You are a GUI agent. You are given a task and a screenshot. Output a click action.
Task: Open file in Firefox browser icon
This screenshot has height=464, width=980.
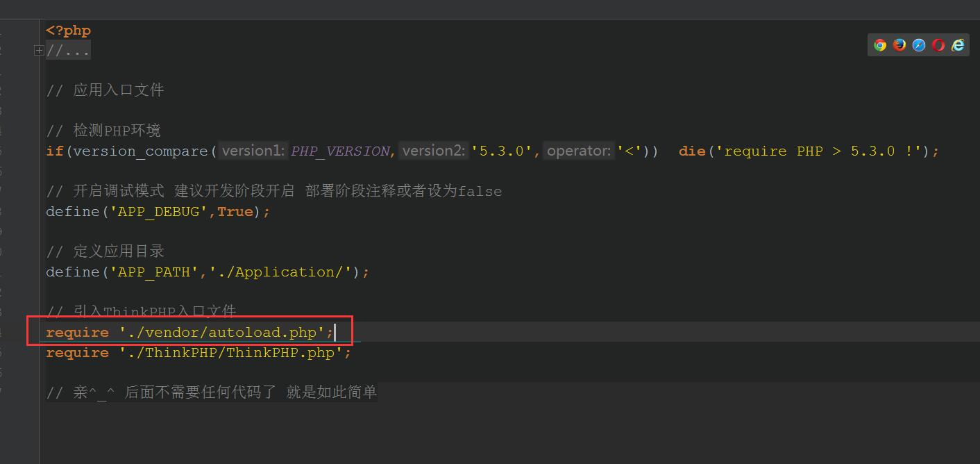899,45
